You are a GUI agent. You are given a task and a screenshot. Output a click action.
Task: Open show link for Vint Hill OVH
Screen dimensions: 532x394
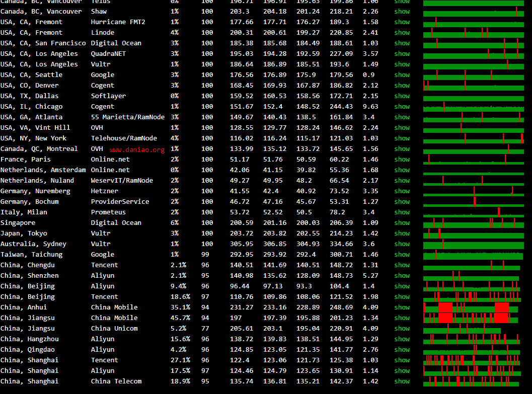[402, 127]
